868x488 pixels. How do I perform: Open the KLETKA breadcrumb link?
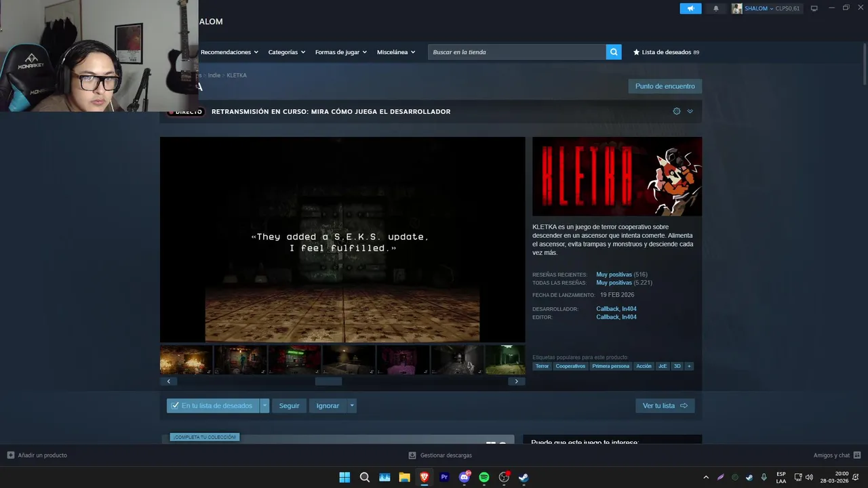click(237, 75)
